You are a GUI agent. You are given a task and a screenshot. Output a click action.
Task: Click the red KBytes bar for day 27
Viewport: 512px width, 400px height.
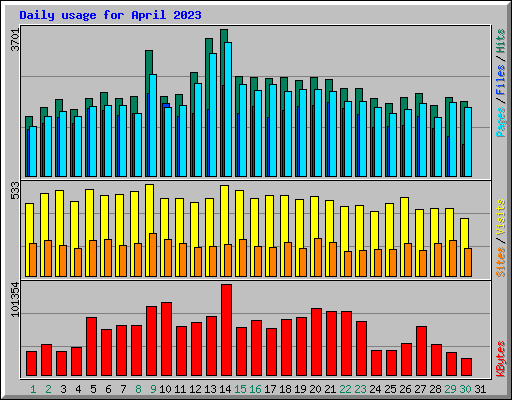pos(422,351)
